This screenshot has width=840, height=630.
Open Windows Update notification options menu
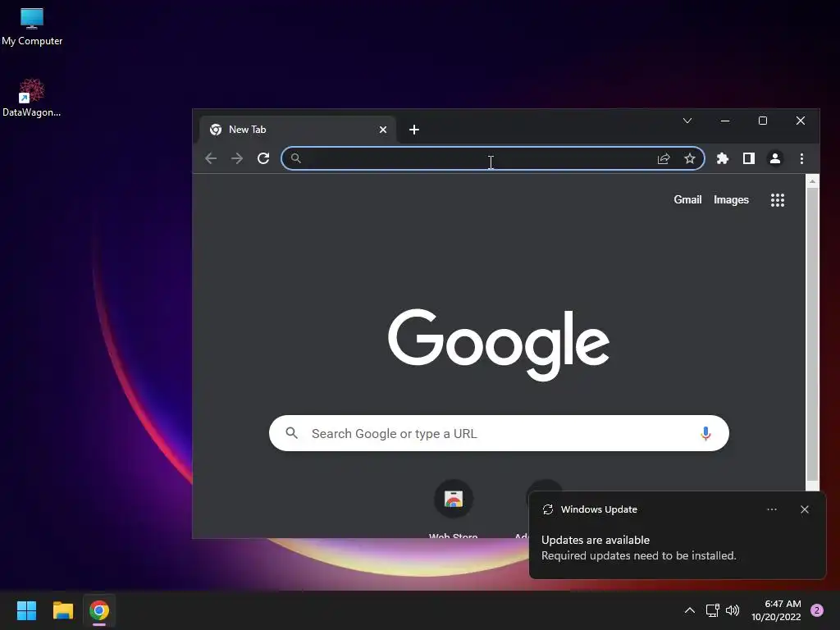772,509
